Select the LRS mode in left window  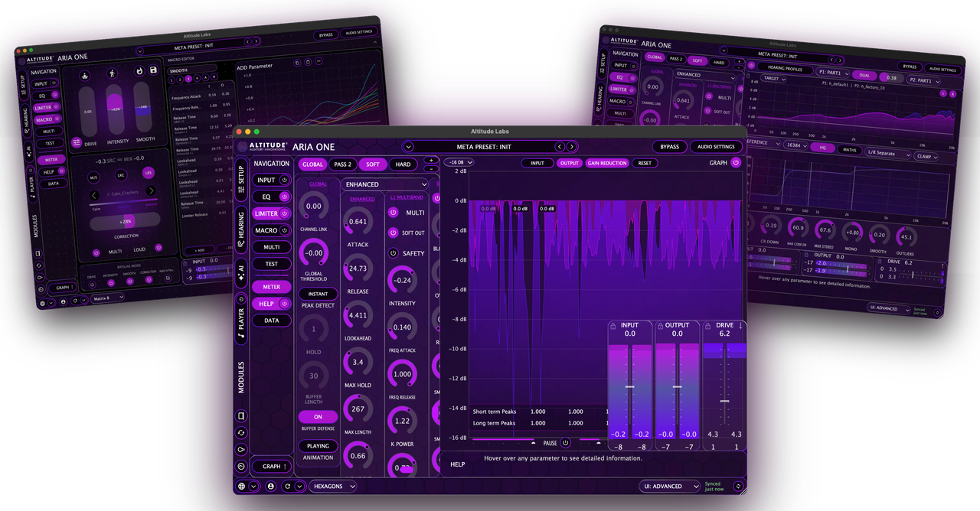click(x=148, y=173)
